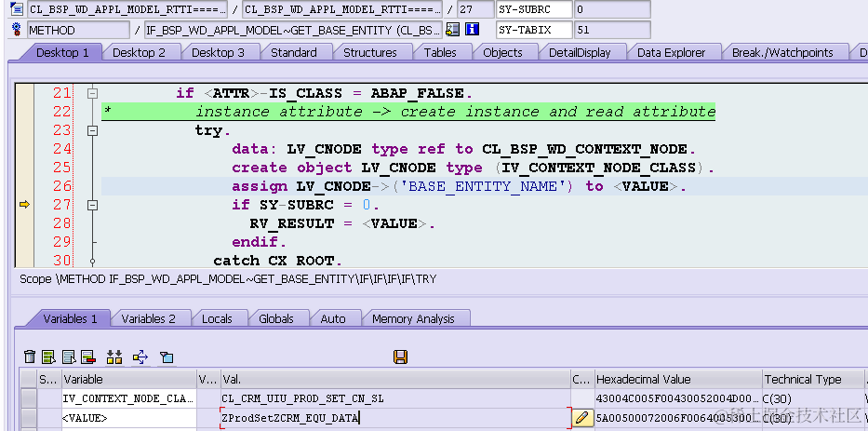Open the Tables tab
This screenshot has width=868, height=431.
point(440,53)
